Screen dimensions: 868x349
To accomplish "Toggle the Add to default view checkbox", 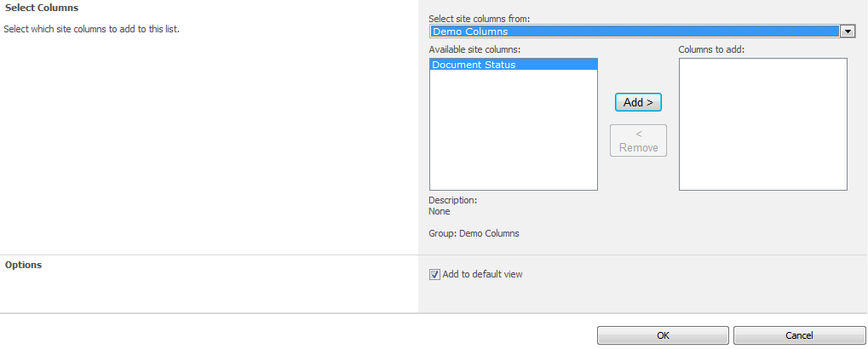I will 434,274.
